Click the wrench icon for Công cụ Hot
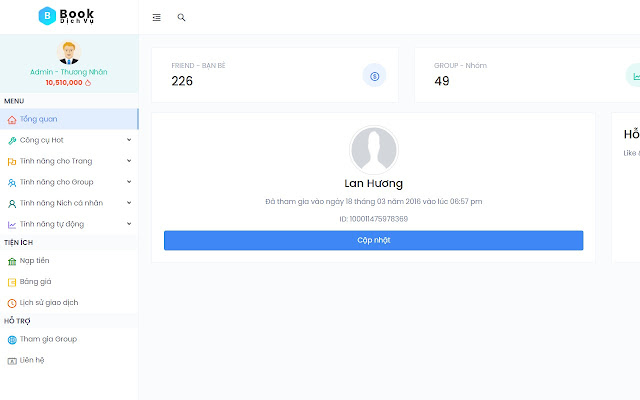 12,140
